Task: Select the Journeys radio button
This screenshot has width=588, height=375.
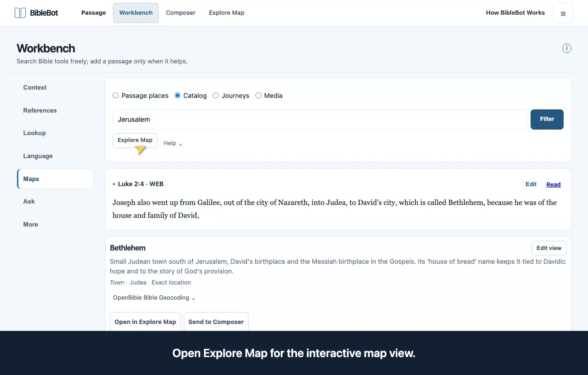Action: pos(215,96)
